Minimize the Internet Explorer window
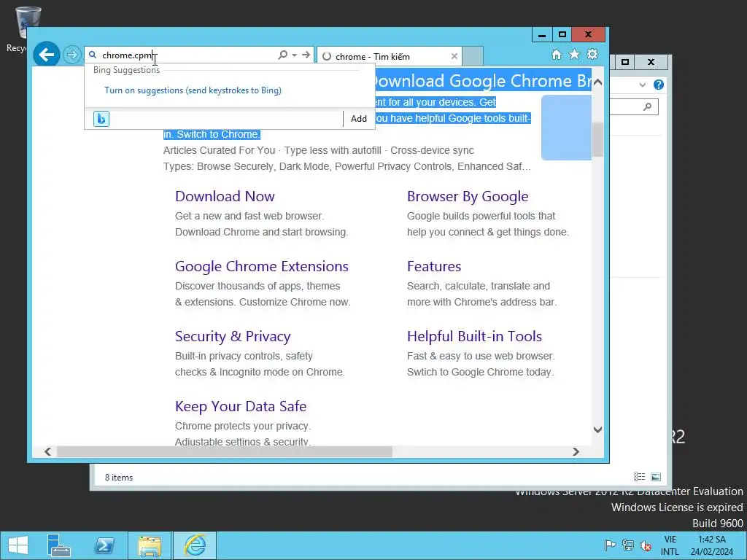 tap(542, 35)
